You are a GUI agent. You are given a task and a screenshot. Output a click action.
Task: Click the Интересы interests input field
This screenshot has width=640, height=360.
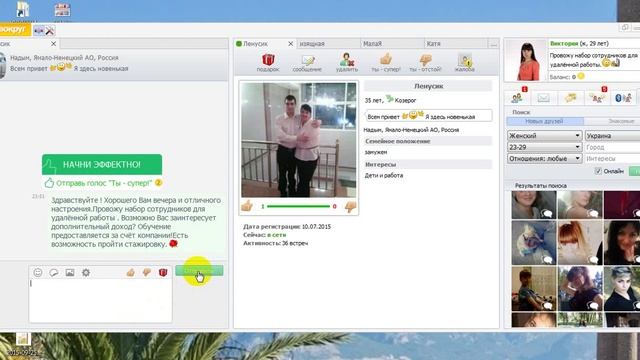(612, 158)
